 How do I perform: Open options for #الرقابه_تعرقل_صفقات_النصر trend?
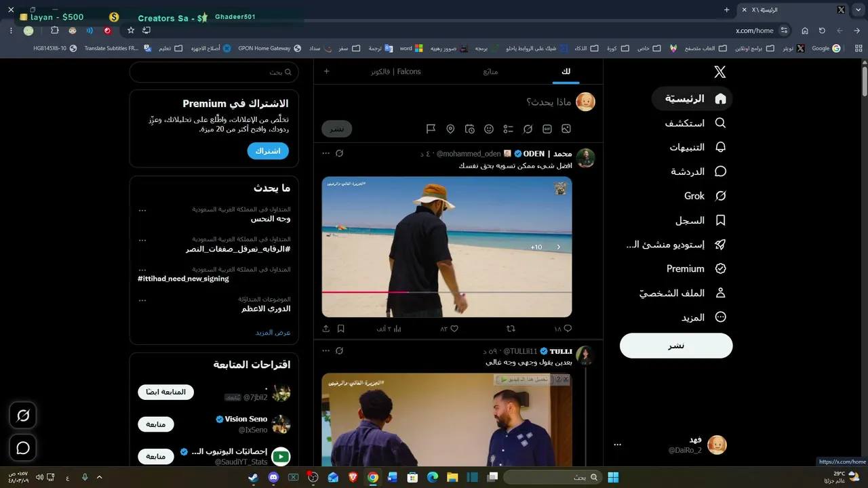pos(142,241)
